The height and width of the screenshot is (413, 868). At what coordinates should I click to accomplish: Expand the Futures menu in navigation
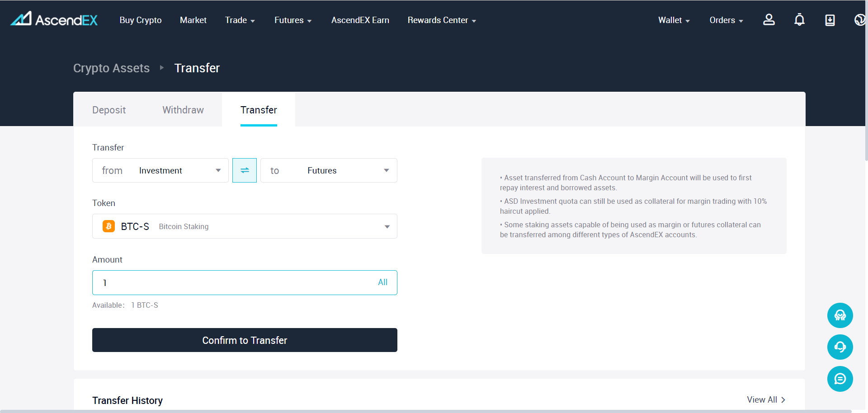pyautogui.click(x=293, y=20)
